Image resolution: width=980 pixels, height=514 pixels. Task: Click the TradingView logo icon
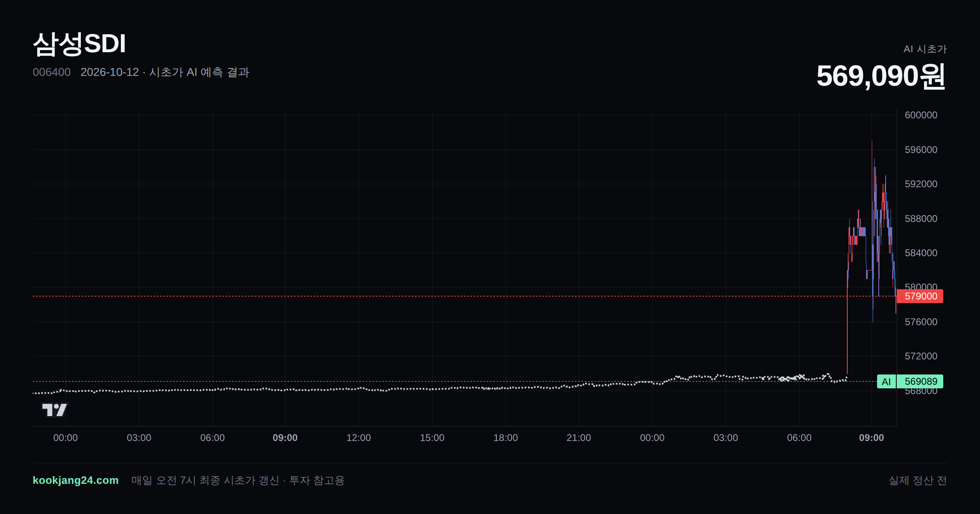tap(55, 410)
